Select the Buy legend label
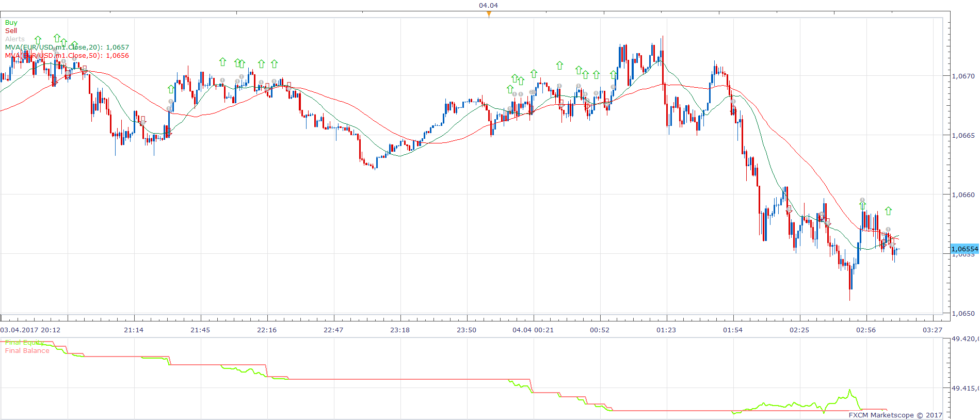This screenshot has height=420, width=980. click(x=11, y=23)
